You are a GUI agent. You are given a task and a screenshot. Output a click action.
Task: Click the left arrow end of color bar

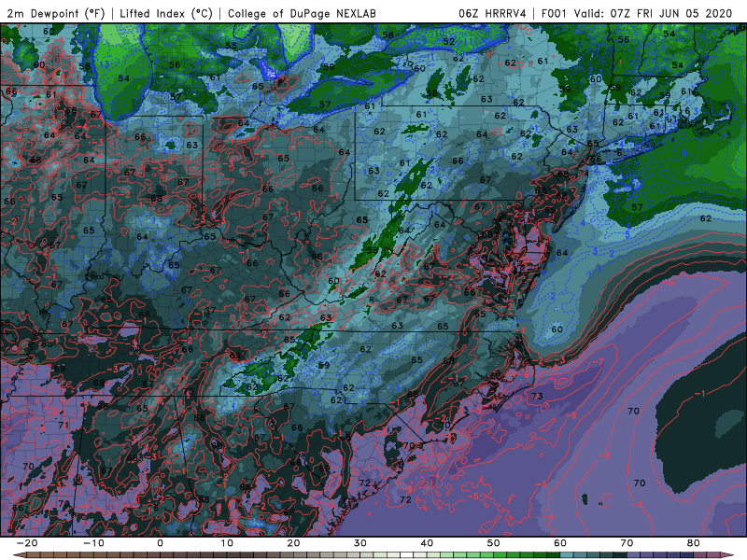pos(18,555)
